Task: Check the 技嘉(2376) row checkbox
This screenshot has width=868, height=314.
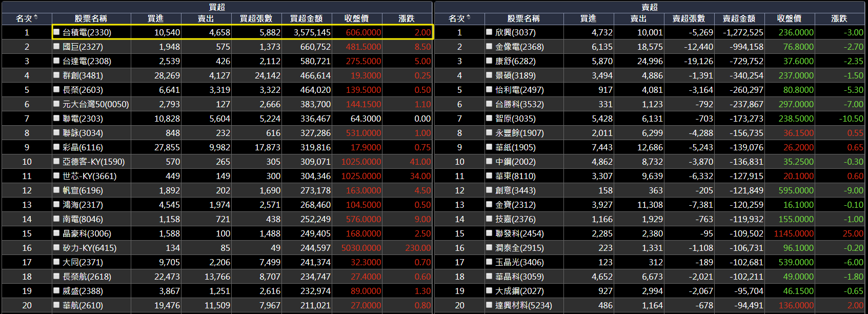Action: [490, 219]
